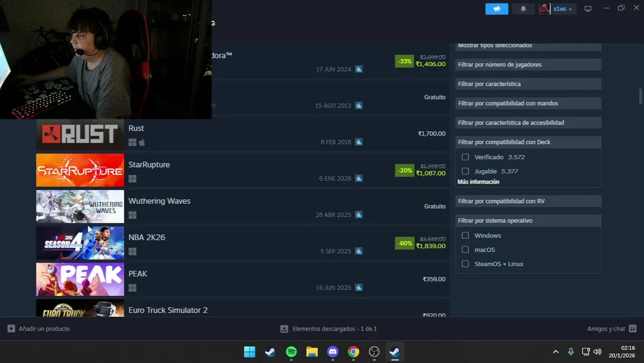Open Amigos y chat
Screen dimensions: 644x363
[x=606, y=329]
